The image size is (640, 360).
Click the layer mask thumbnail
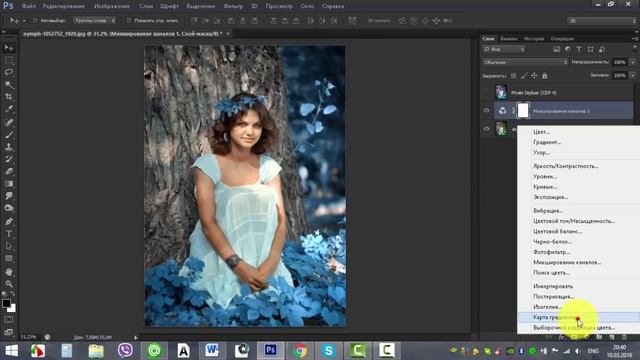coord(523,111)
